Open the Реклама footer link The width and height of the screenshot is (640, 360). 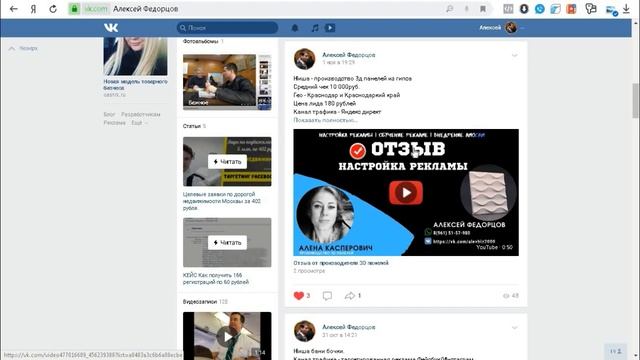[114, 122]
